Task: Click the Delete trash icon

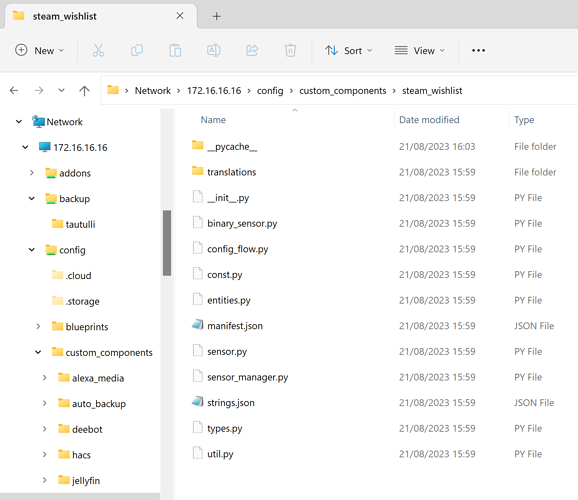Action: 290,50
